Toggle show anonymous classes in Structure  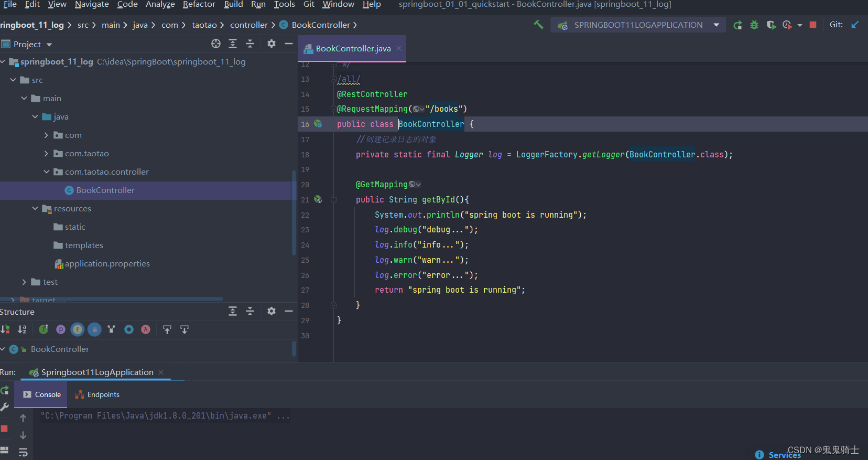[x=129, y=329]
